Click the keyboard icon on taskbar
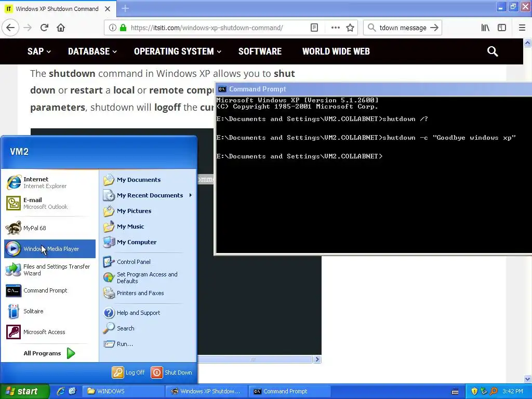 [455, 392]
